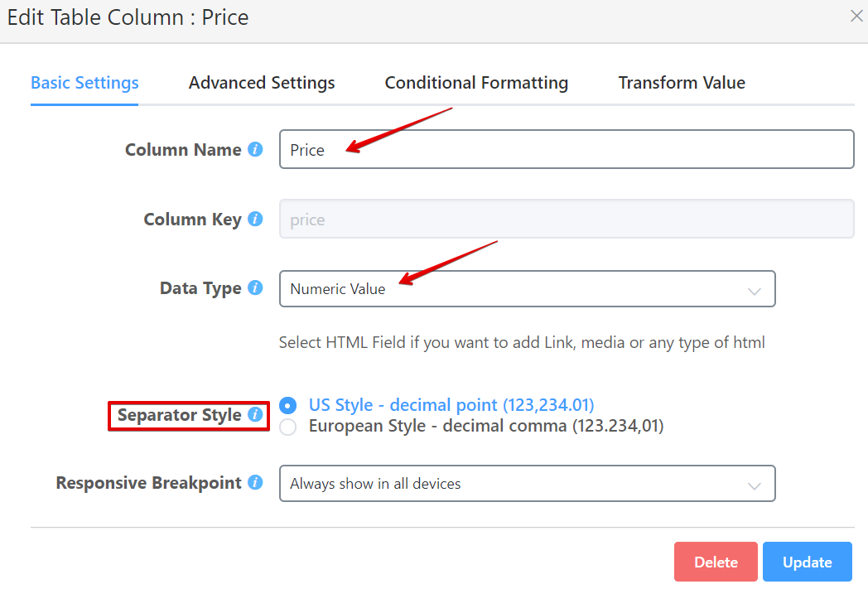
Task: Expand the Responsive Breakpoint dropdown
Action: (x=527, y=484)
